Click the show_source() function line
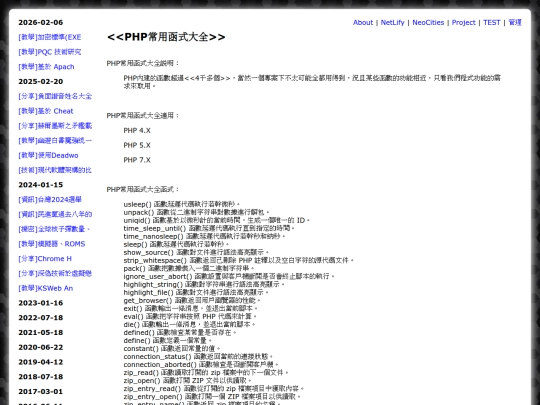540x405 pixels. pyautogui.click(x=196, y=252)
